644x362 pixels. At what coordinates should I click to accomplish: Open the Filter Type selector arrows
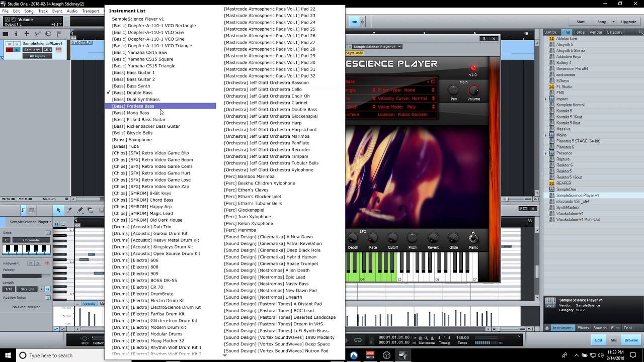(x=433, y=90)
